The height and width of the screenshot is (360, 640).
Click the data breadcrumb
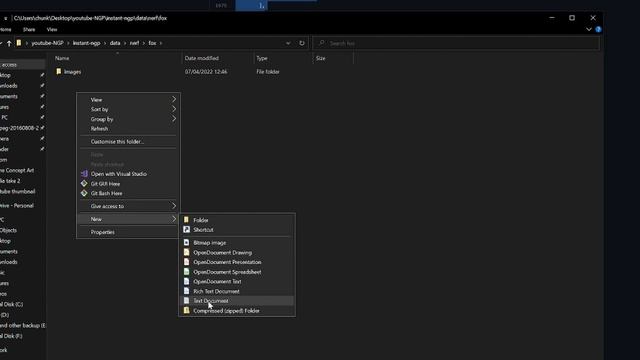(115, 43)
